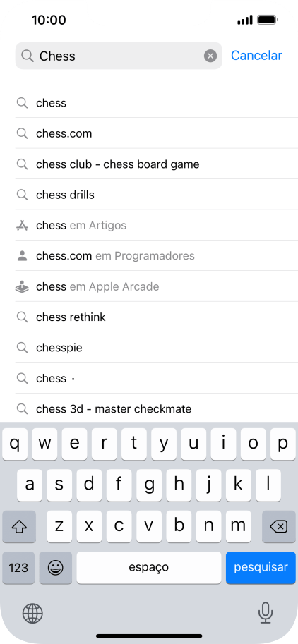Pick the chesspie suggestion
This screenshot has height=644, width=298.
click(x=157, y=348)
